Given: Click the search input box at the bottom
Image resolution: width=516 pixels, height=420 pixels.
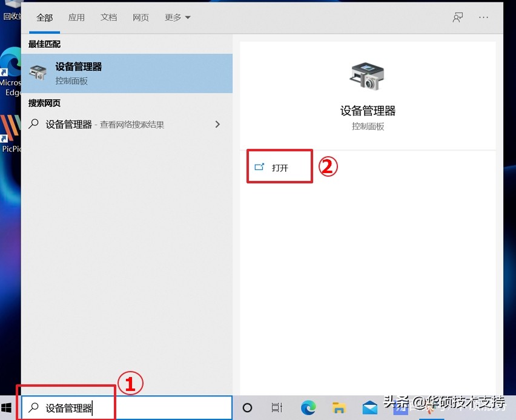Looking at the screenshot, I should pyautogui.click(x=67, y=407).
